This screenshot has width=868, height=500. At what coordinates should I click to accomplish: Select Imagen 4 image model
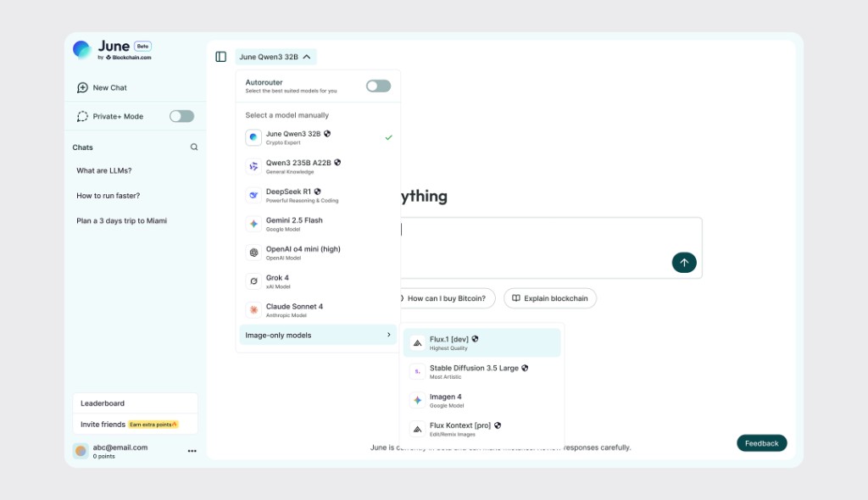[481, 400]
